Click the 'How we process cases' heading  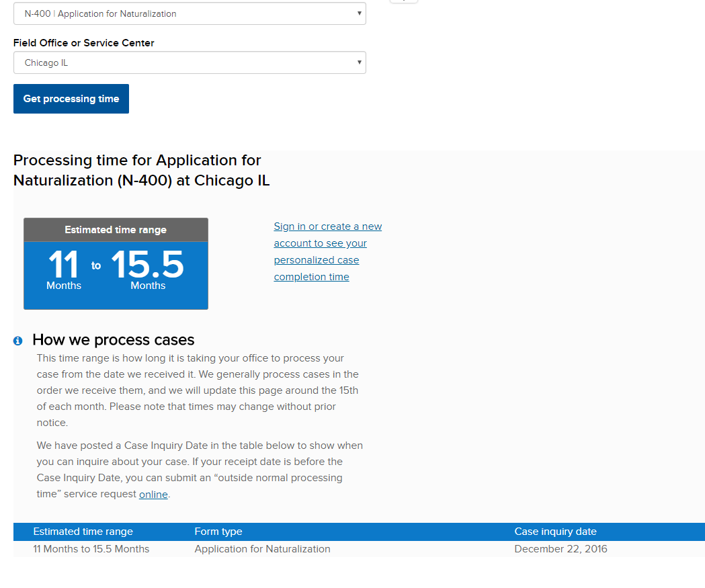click(x=114, y=340)
